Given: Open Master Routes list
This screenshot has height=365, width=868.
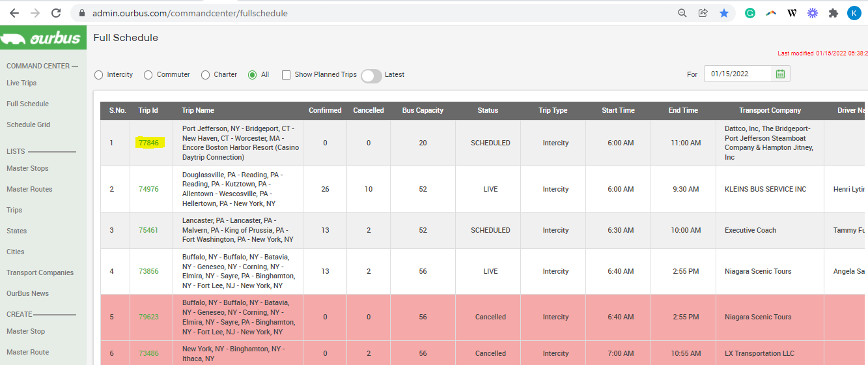Looking at the screenshot, I should point(29,189).
